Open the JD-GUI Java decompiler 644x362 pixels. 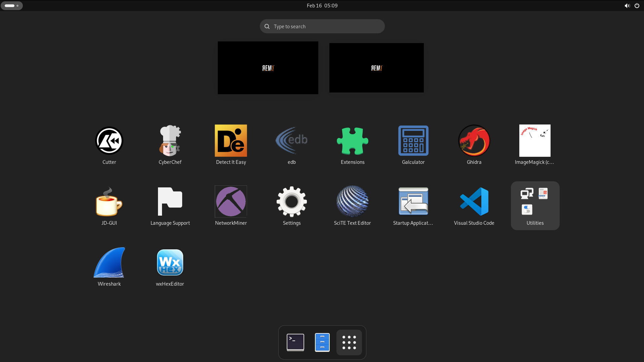coord(109,202)
